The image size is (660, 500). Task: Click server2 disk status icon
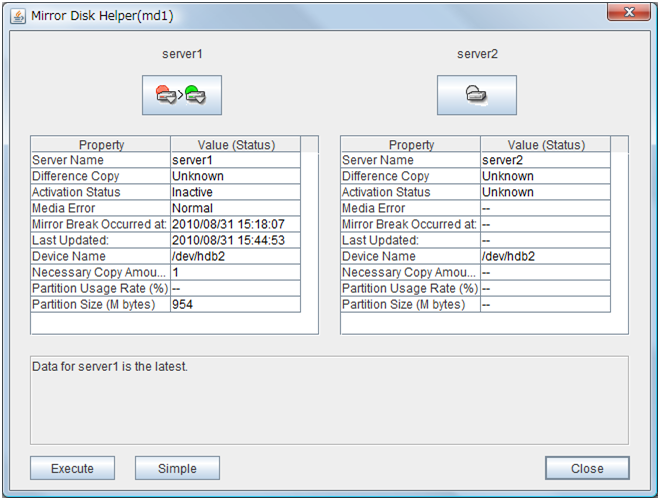coord(476,96)
